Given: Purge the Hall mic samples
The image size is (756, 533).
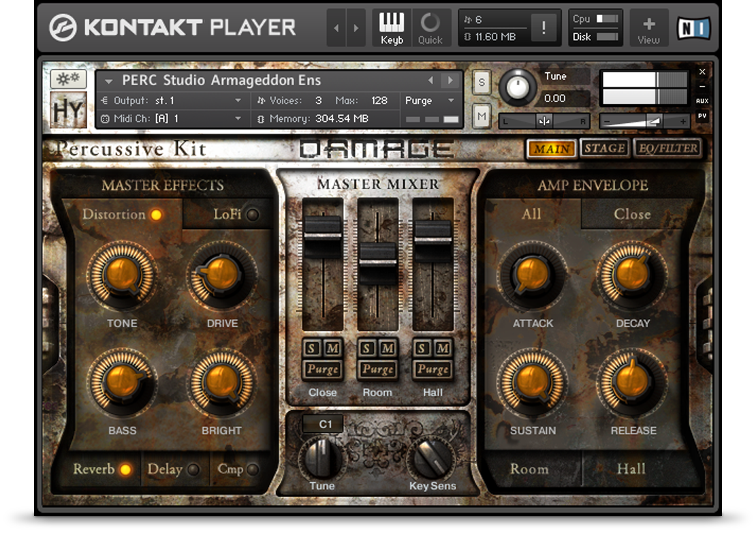Looking at the screenshot, I should click(x=433, y=369).
